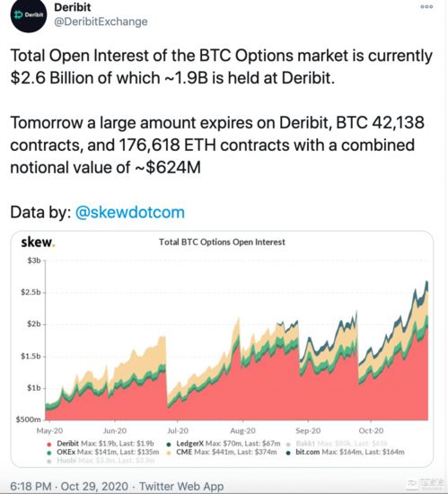Open the @skewdotcom mention link
The image size is (448, 494).
point(129,212)
